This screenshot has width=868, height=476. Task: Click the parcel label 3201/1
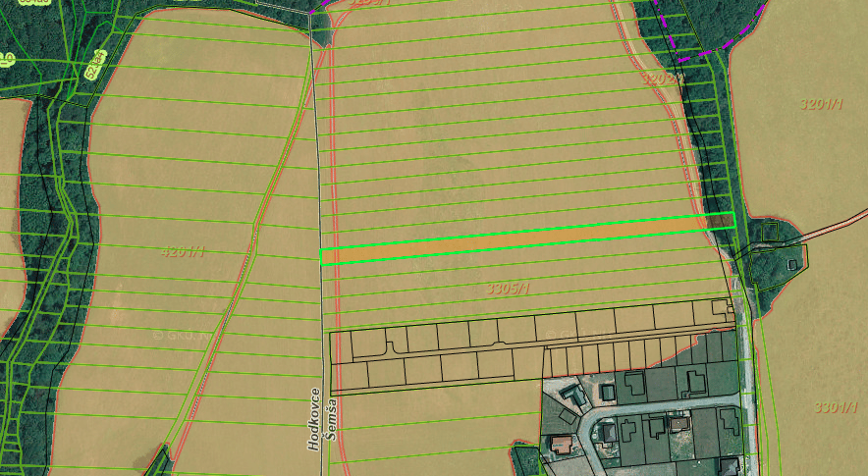(x=822, y=104)
